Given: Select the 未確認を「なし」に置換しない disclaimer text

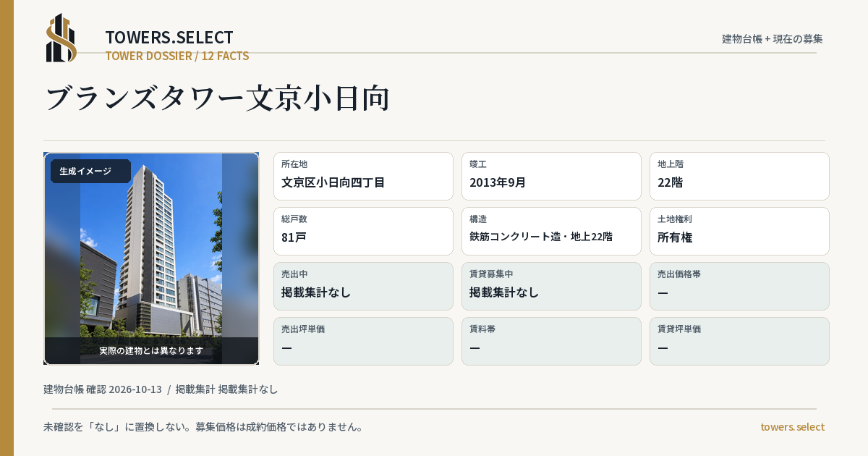Looking at the screenshot, I should coord(203,427).
